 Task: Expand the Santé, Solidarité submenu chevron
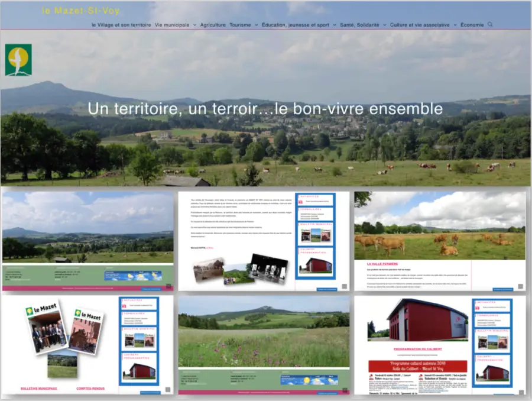click(384, 25)
